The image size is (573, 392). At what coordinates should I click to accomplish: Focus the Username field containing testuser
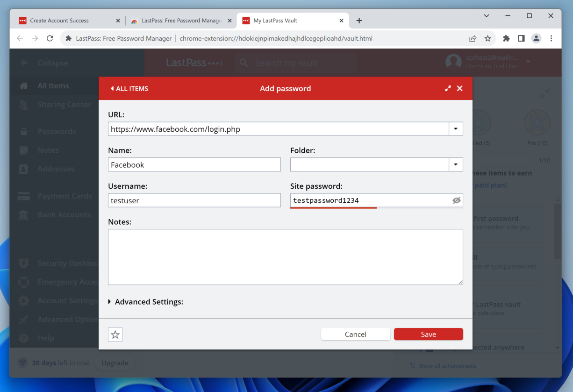pos(194,200)
